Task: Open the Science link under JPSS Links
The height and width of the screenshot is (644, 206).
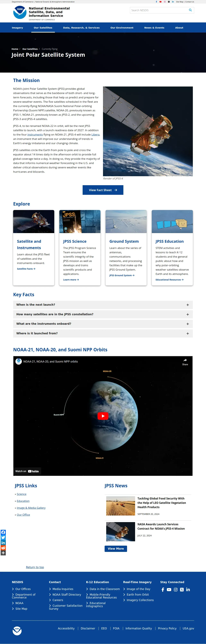Action: [21, 494]
